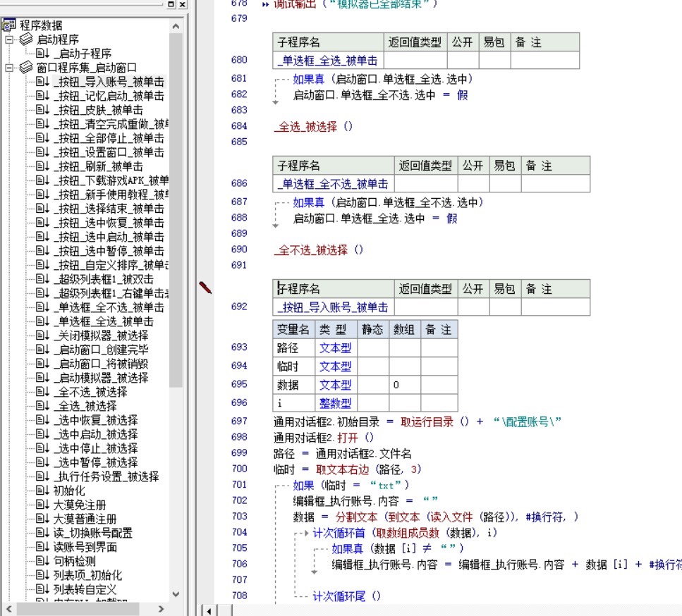
Task: Click the 窗口程序集_启动窗口 book icon
Action: pos(25,68)
